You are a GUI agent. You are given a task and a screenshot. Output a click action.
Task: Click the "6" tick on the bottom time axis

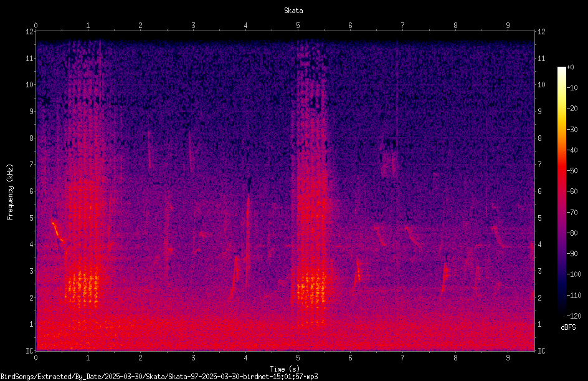coord(350,358)
